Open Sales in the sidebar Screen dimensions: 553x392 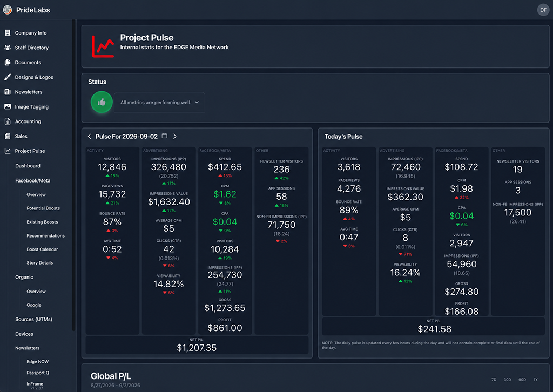21,136
